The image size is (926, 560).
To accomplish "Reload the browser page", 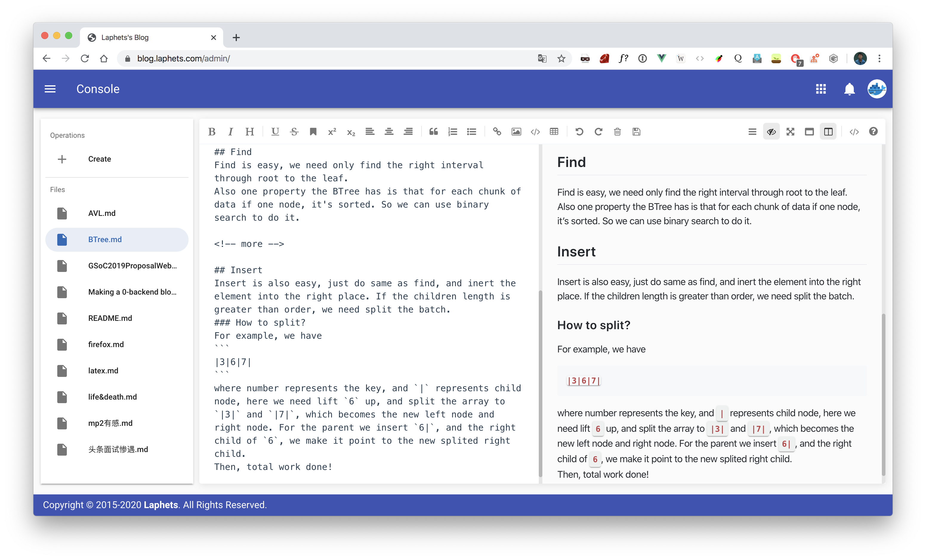I will coord(85,58).
